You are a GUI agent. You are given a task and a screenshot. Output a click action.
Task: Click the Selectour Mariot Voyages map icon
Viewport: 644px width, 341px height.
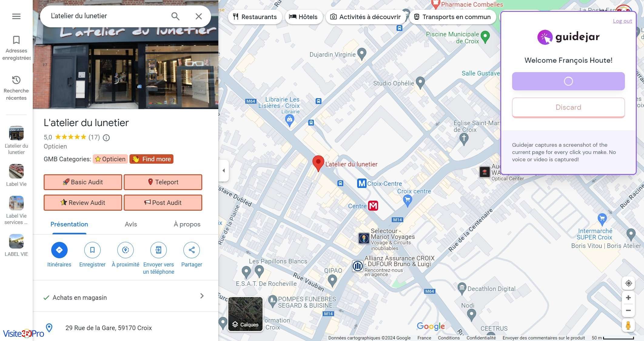[x=364, y=238]
